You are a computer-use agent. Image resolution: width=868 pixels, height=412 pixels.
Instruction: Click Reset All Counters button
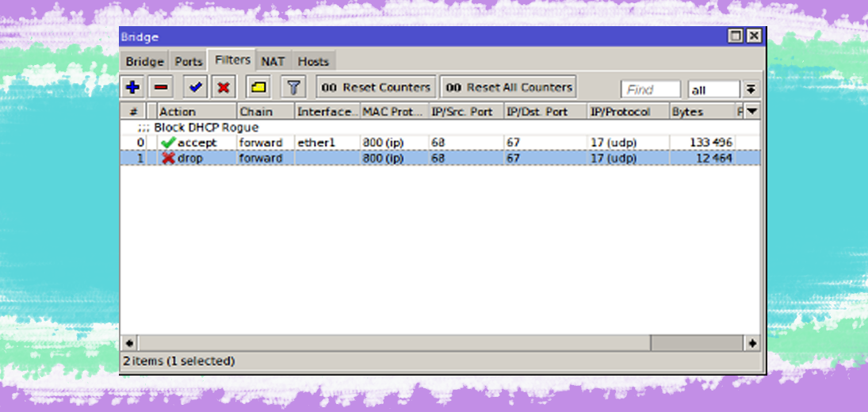point(508,87)
